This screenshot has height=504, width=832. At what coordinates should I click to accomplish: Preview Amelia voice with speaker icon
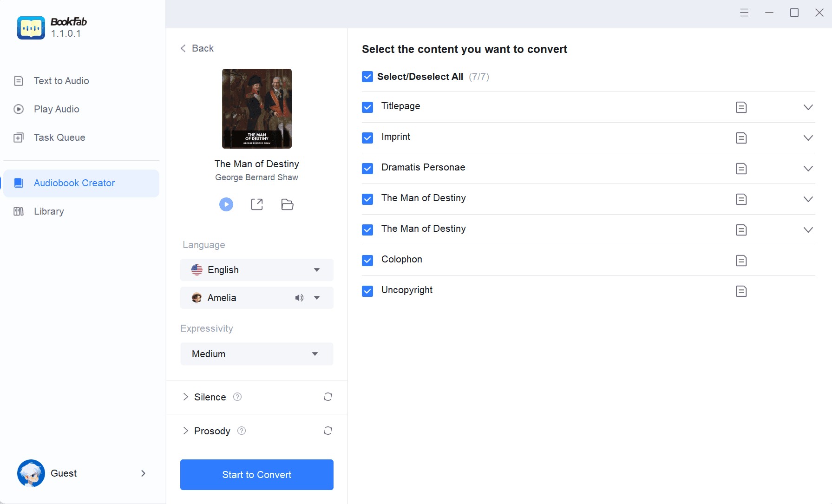click(299, 298)
